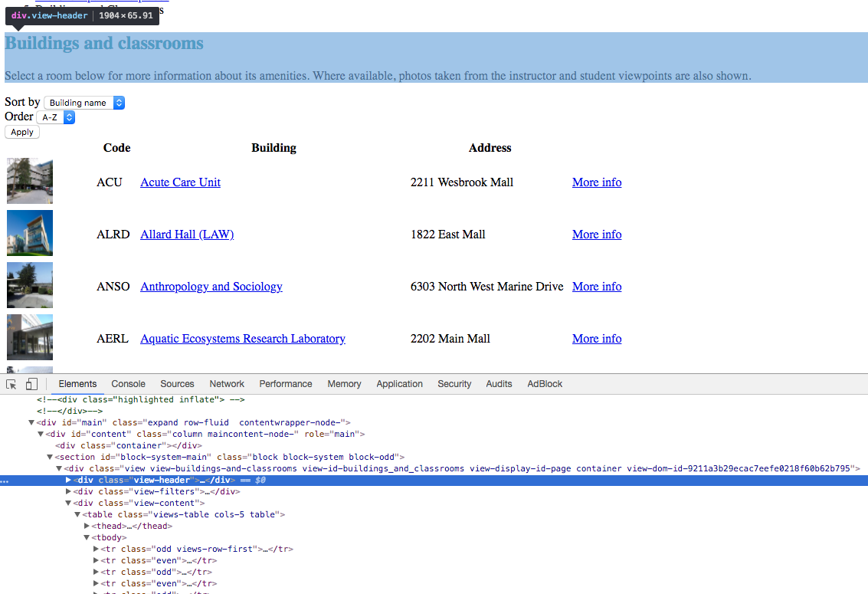Switch to the Application tab

click(x=399, y=384)
